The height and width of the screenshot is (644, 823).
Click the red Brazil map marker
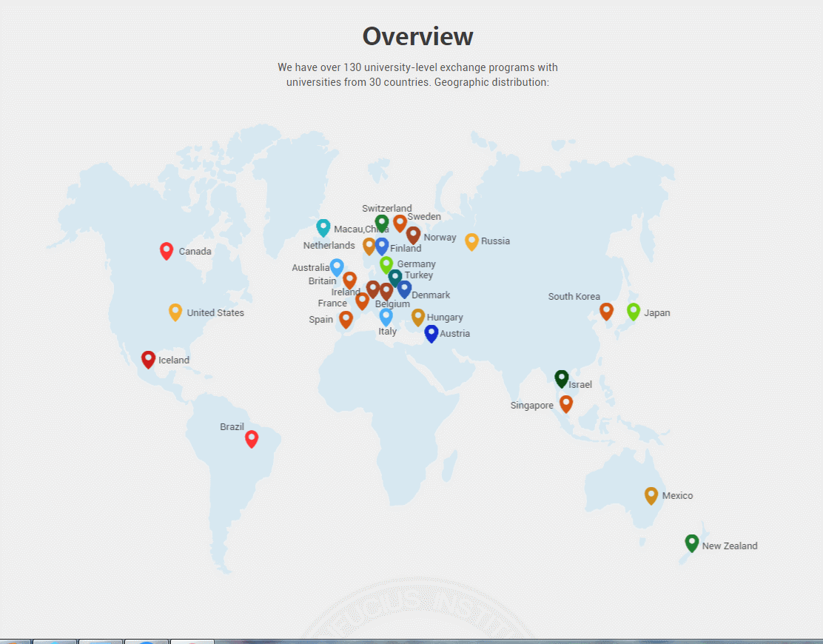point(252,438)
